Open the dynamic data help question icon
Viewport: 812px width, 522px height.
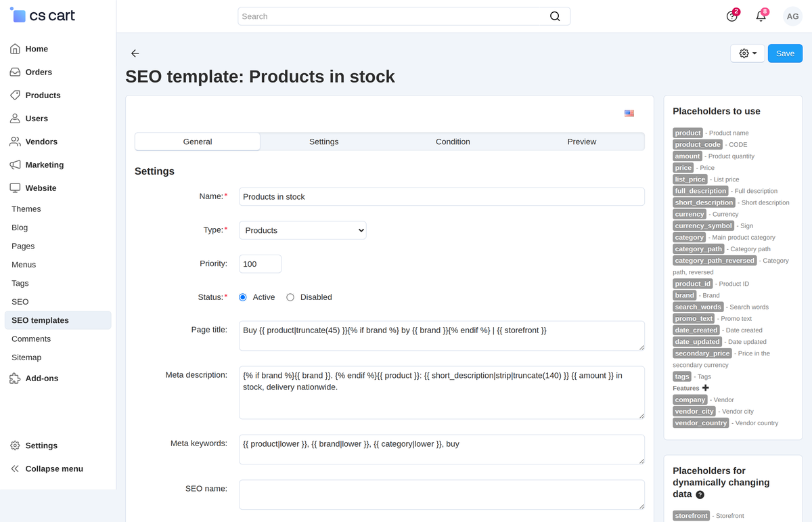point(700,495)
